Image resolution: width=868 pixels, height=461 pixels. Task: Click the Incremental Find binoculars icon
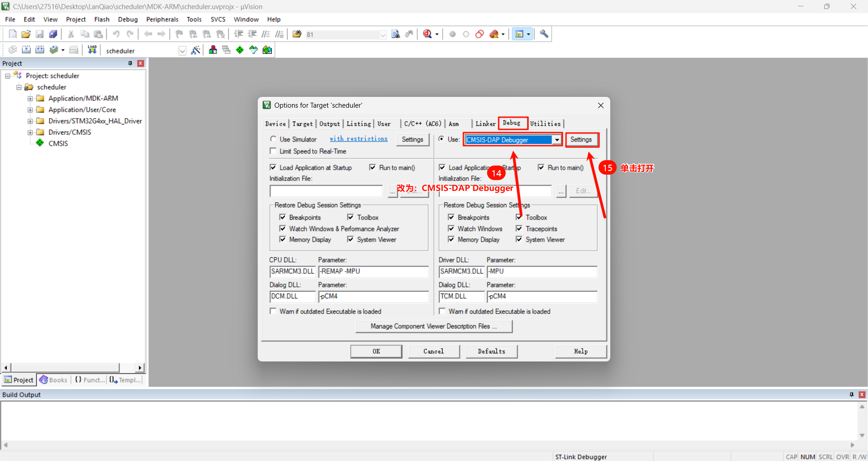pyautogui.click(x=409, y=34)
